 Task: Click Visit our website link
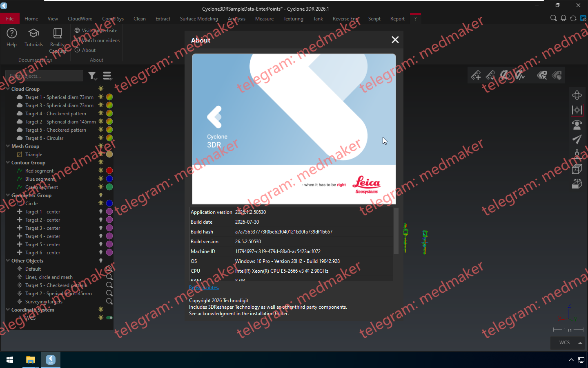[96, 31]
